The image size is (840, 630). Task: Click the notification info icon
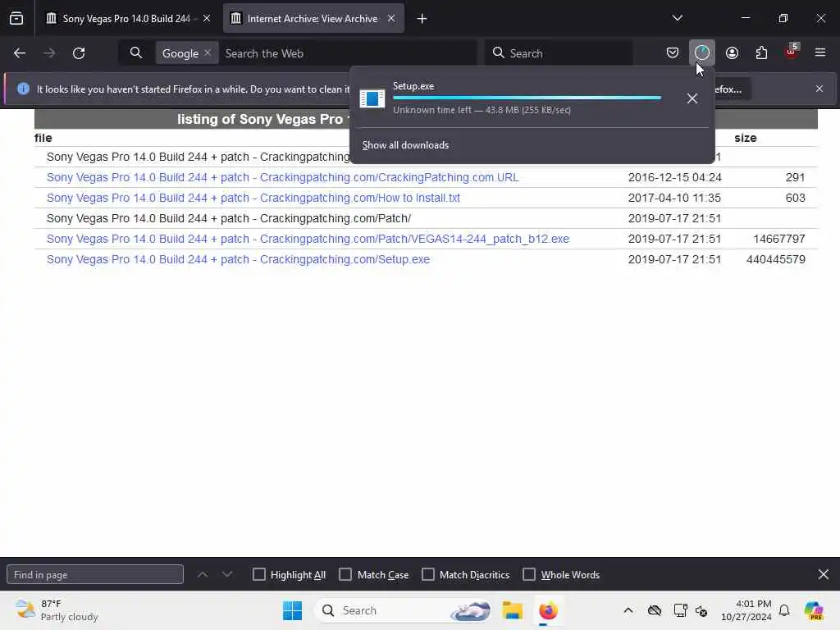23,89
